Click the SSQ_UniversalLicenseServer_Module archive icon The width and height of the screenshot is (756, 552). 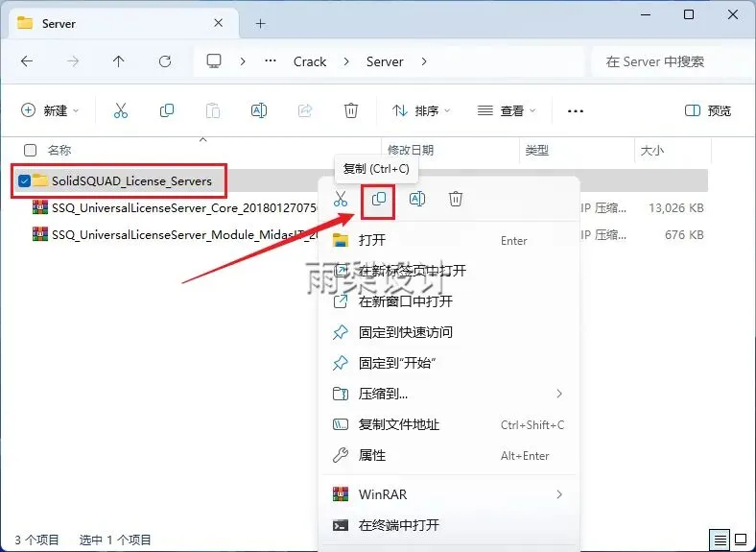(x=40, y=234)
